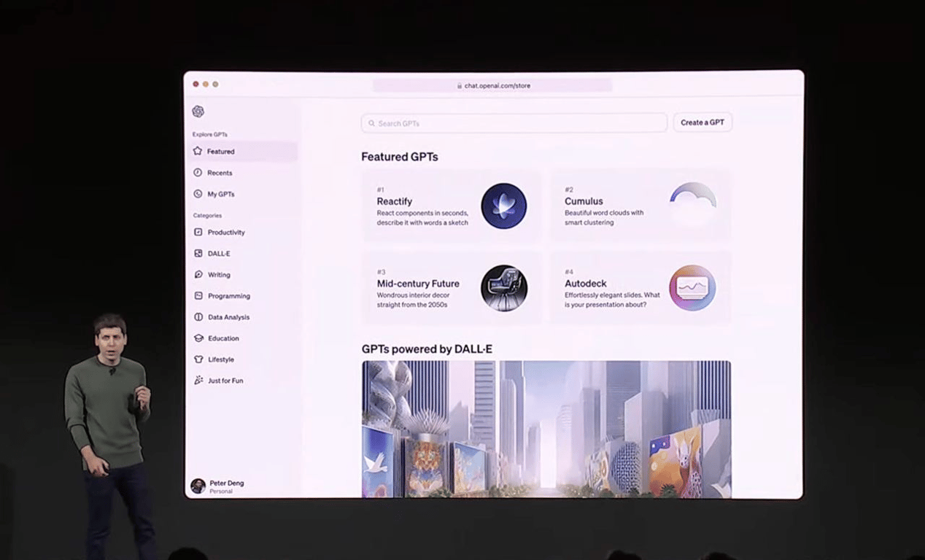Click the lock icon in address bar
Screen dimensions: 925x560
[460, 85]
